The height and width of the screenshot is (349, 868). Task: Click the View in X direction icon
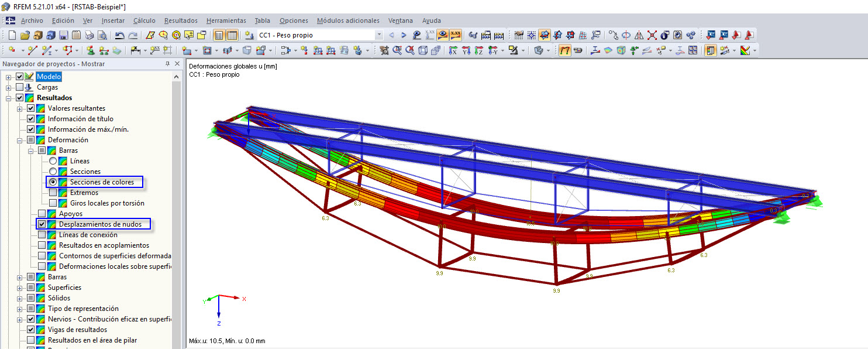click(453, 51)
